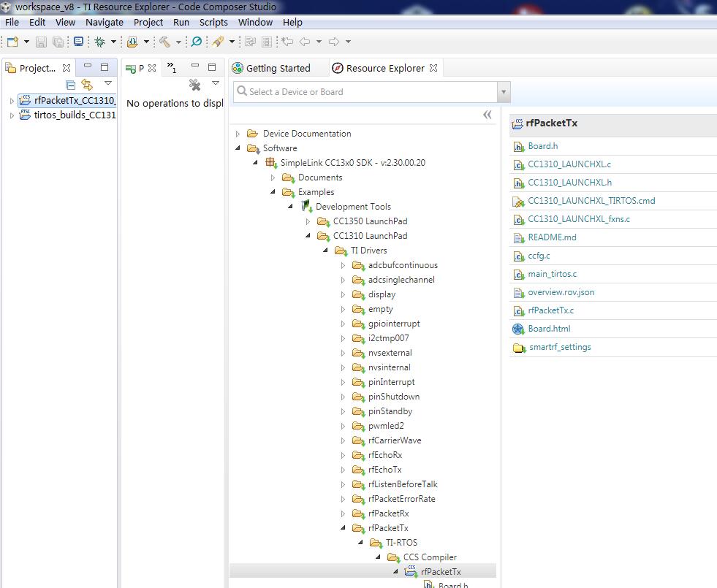Click the Collapse All icon in Project Explorer
The image size is (717, 588).
point(70,85)
